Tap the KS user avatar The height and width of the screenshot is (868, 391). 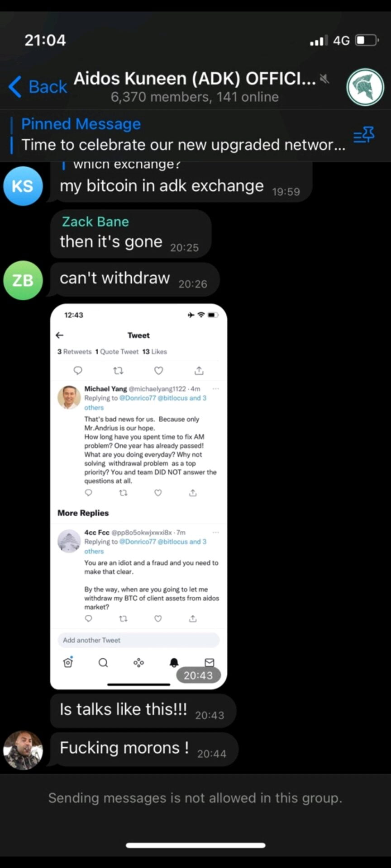[x=23, y=186]
